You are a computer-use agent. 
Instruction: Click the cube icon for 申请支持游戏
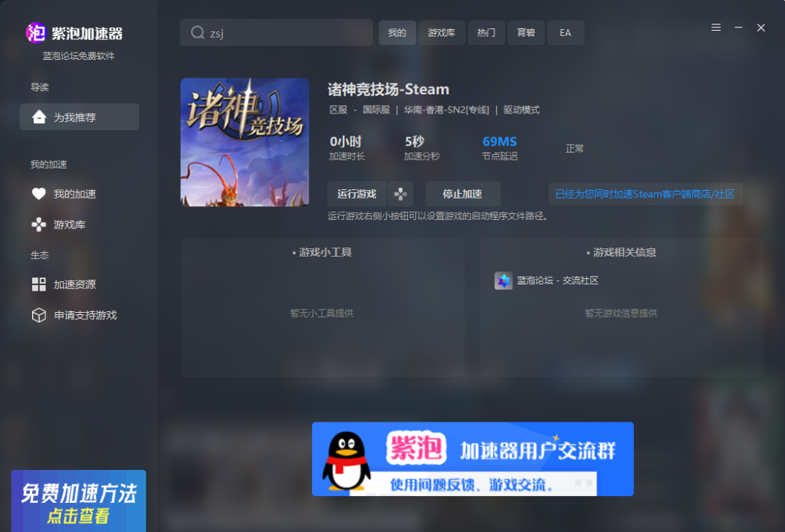[39, 315]
